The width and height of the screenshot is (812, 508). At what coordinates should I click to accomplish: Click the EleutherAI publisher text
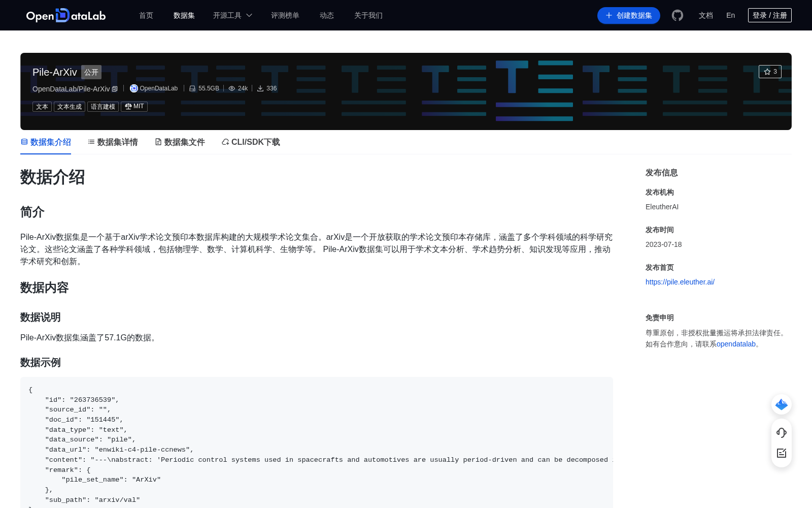coord(662,207)
